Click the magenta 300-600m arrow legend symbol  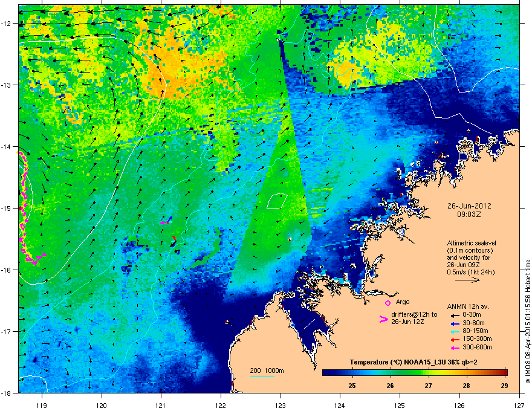pyautogui.click(x=455, y=348)
